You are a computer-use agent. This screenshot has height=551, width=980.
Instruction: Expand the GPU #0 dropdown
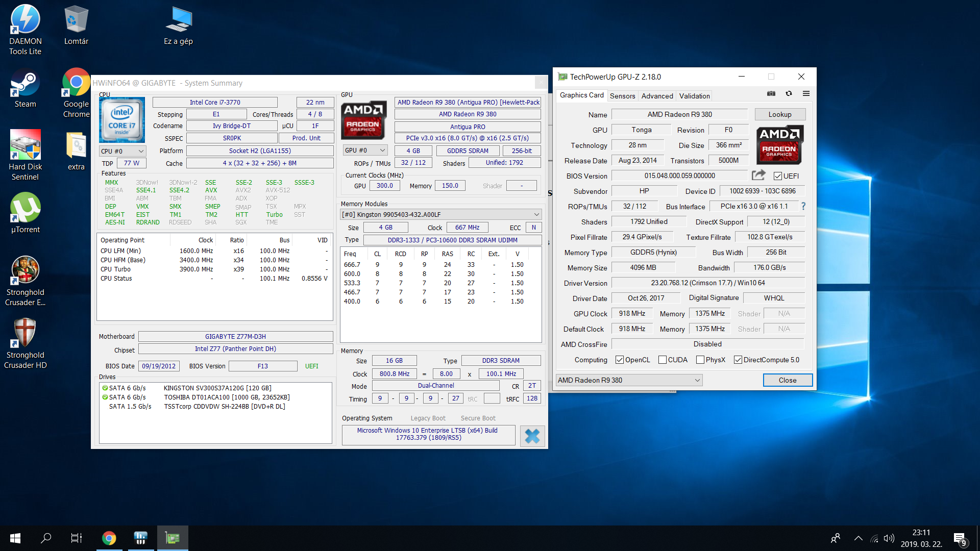click(365, 150)
